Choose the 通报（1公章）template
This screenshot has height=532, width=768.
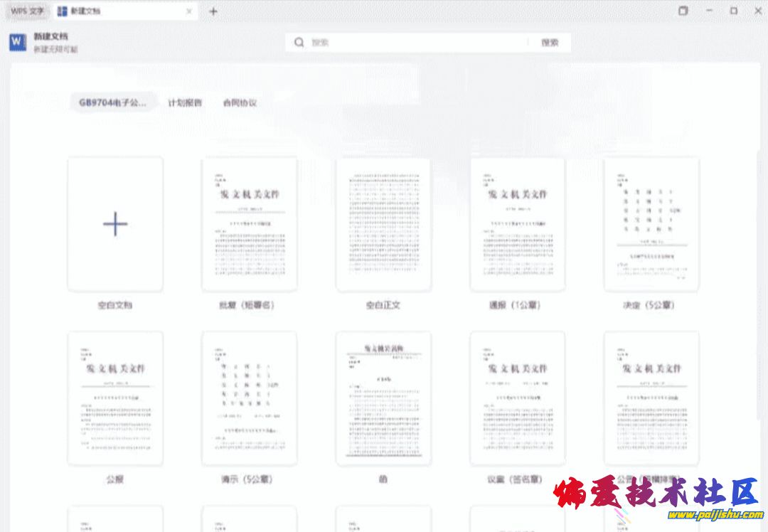pos(517,224)
